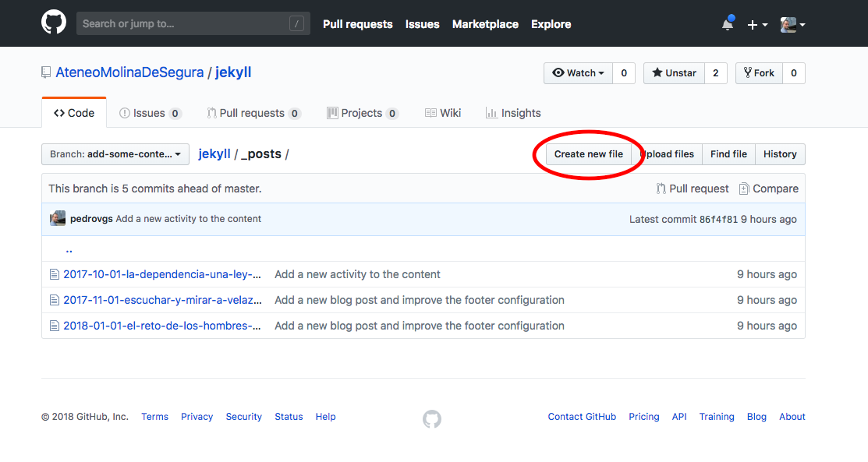Open the Watch dropdown button

[x=578, y=73]
